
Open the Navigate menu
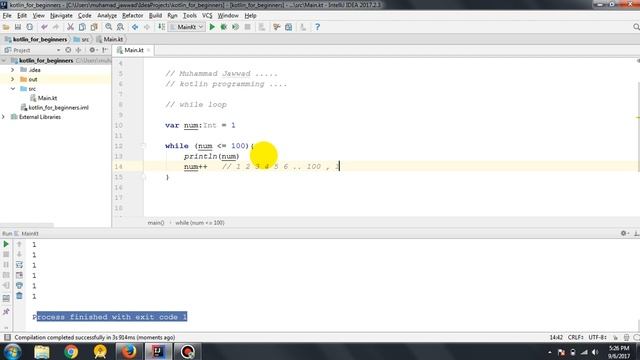61,16
